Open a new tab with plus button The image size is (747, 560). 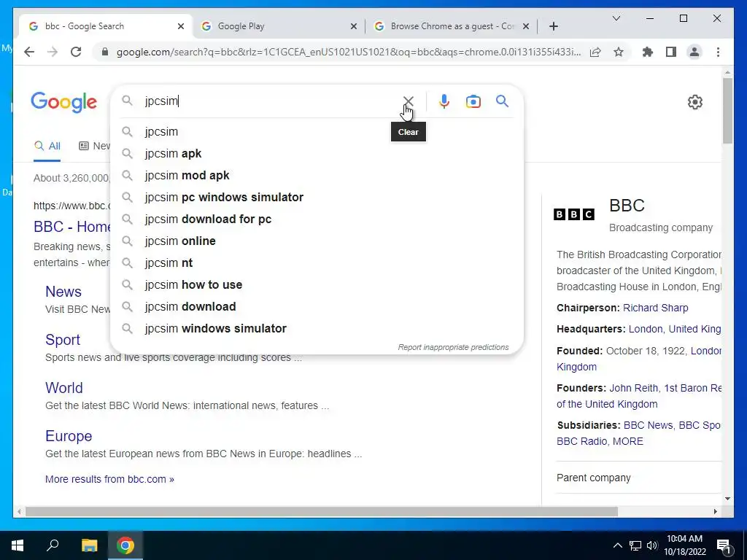pyautogui.click(x=553, y=26)
